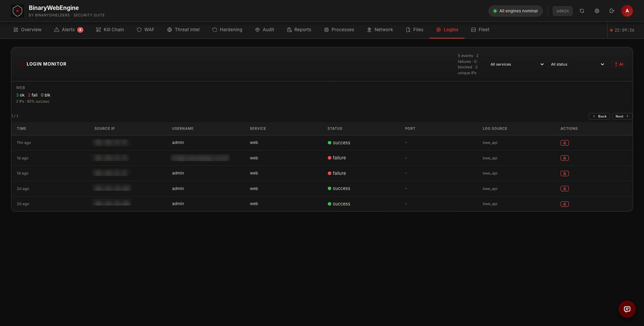Click the logout icon in the header
The width and height of the screenshot is (644, 326).
pos(612,11)
